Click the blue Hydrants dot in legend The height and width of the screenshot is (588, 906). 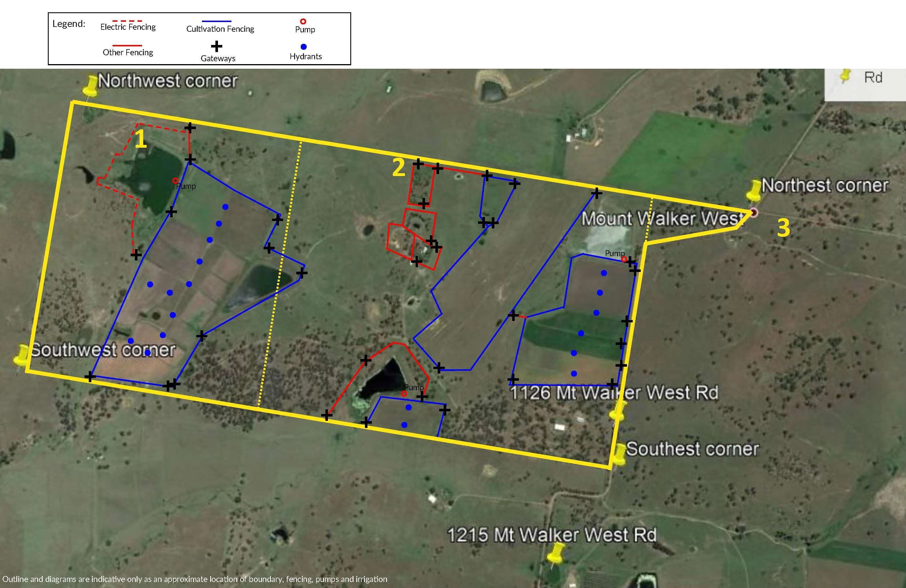304,47
